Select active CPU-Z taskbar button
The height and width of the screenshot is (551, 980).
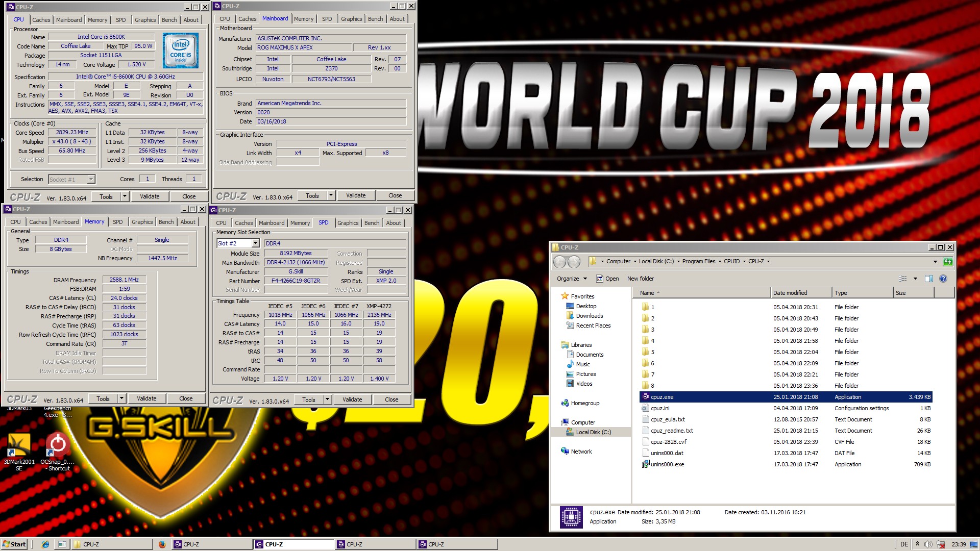(293, 544)
